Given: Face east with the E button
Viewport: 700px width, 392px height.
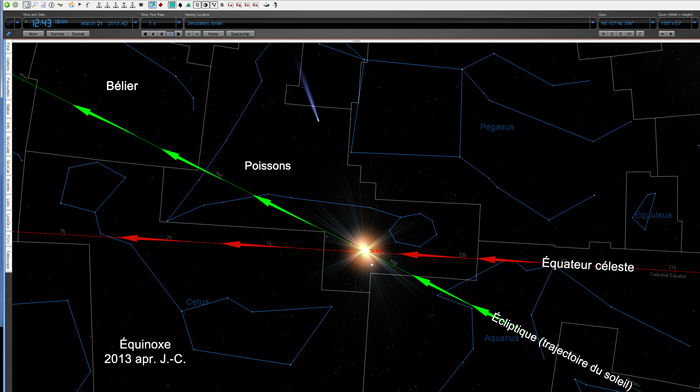Looking at the screenshot, I should [621, 33].
